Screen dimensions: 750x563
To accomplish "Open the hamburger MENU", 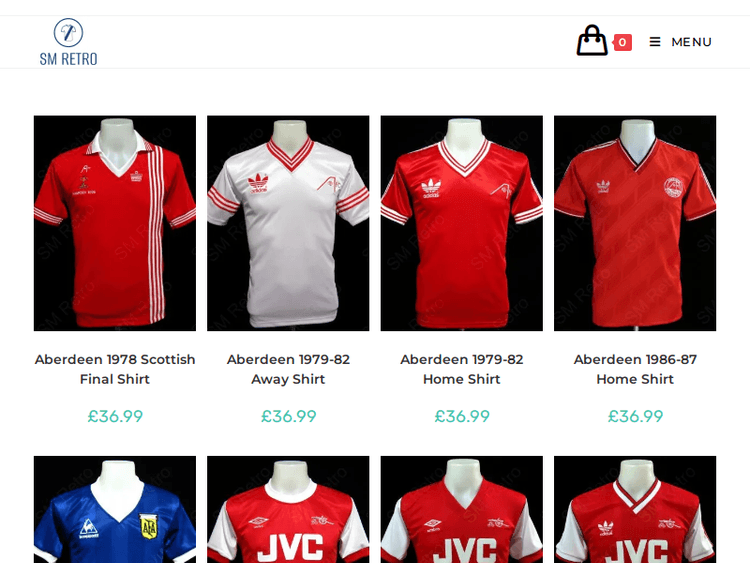I will click(680, 42).
